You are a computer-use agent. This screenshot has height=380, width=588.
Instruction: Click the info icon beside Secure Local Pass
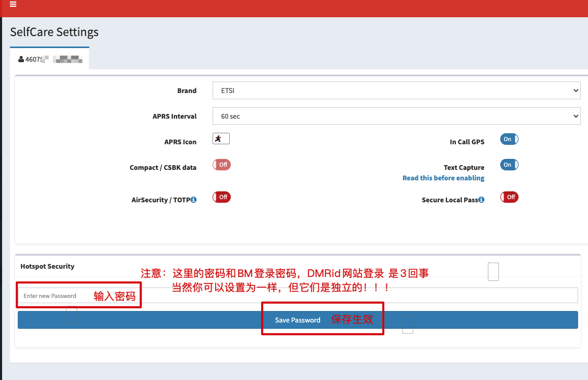481,199
